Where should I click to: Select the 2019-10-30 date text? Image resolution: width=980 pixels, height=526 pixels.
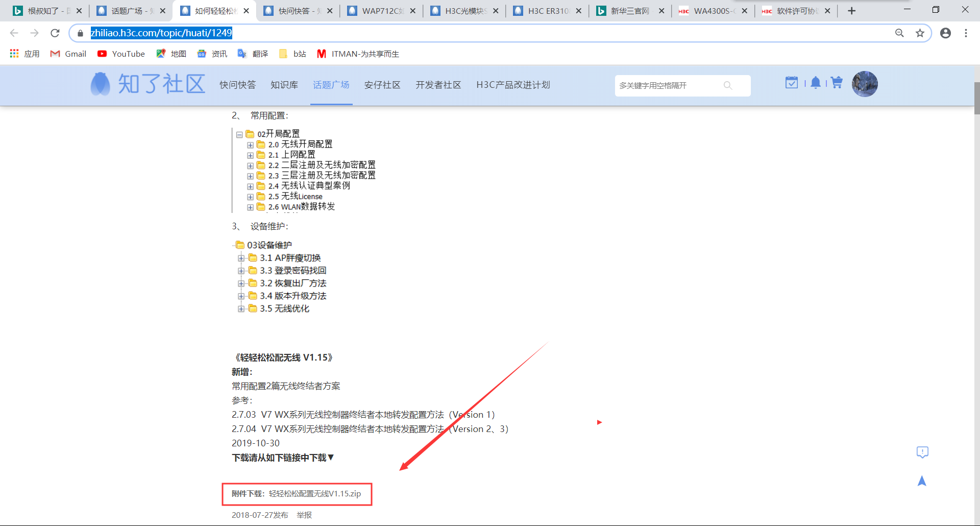[x=256, y=443]
